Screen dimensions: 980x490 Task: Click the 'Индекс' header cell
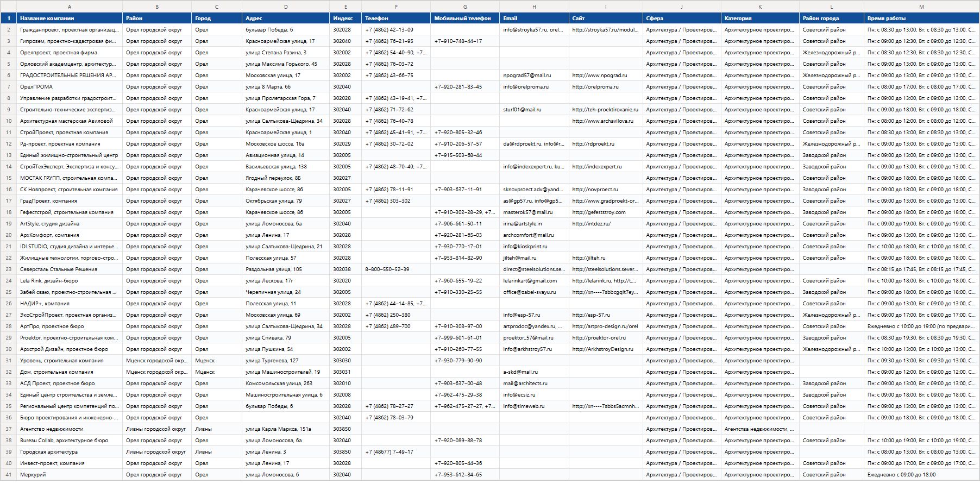point(345,18)
